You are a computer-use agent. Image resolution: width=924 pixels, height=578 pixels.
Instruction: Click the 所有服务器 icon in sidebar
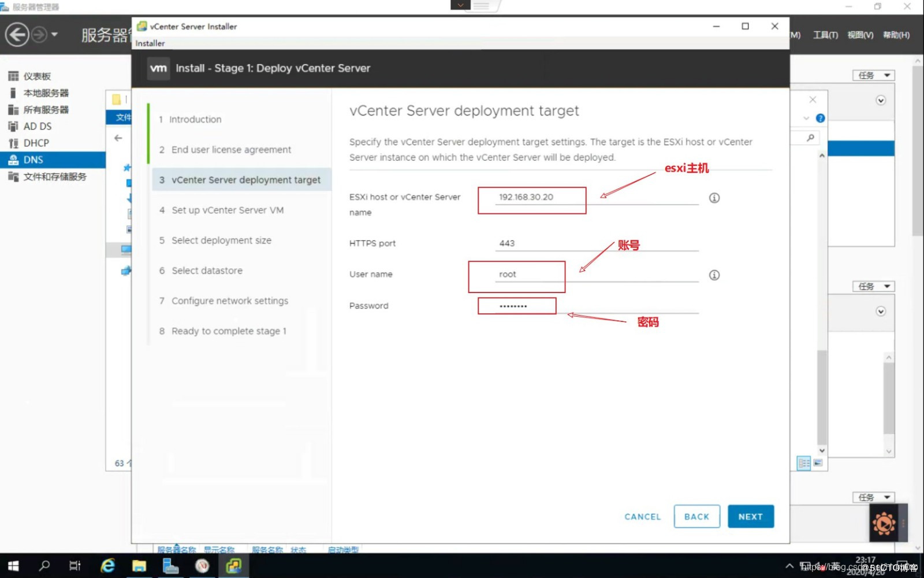tap(13, 110)
